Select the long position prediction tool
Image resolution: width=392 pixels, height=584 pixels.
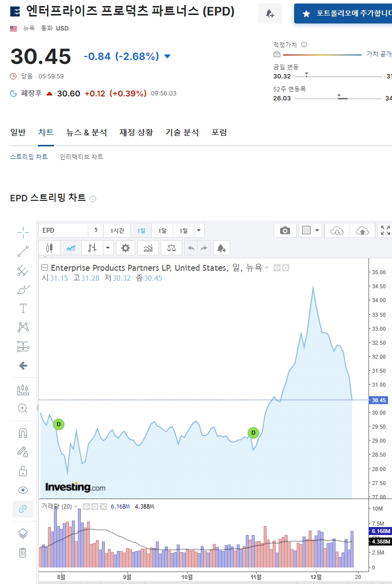point(23,346)
